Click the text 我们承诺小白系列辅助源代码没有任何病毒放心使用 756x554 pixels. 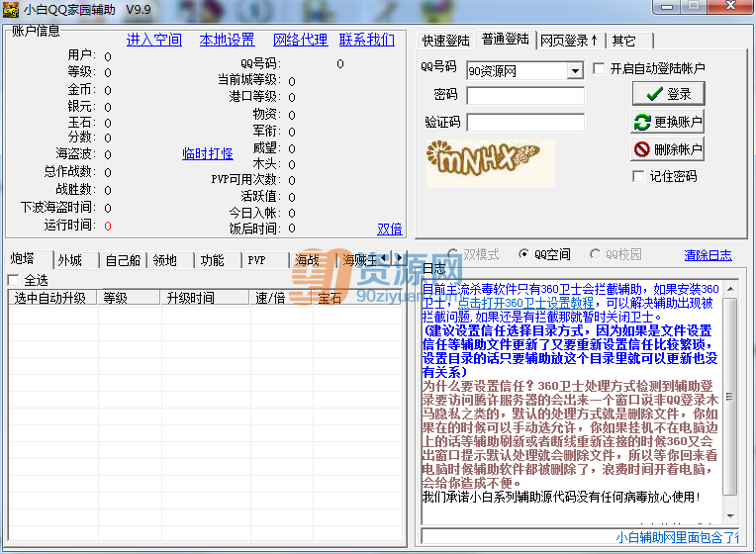[561, 497]
